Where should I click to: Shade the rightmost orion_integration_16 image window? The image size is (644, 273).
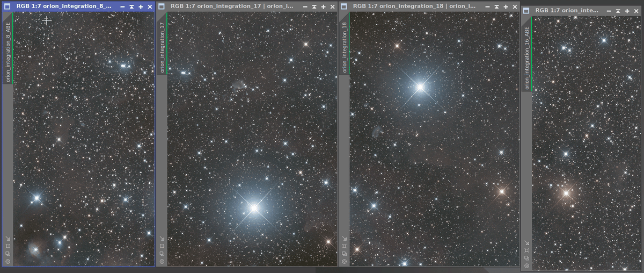(x=618, y=11)
